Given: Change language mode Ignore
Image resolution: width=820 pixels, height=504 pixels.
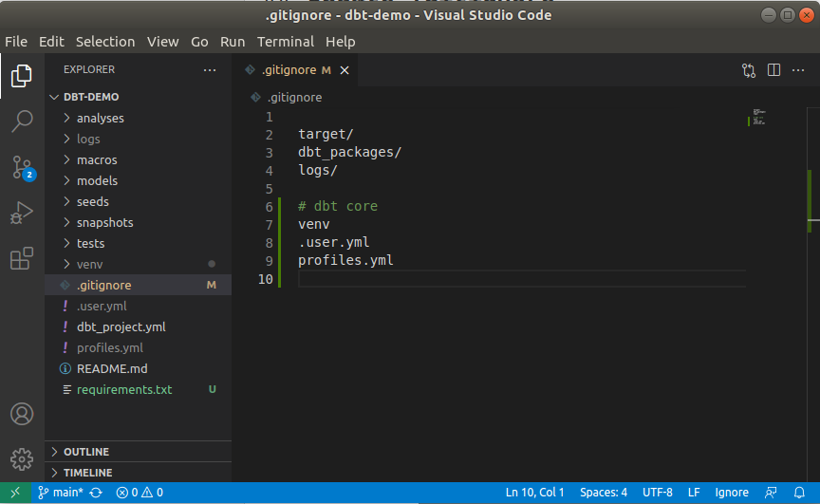Looking at the screenshot, I should pyautogui.click(x=731, y=493).
